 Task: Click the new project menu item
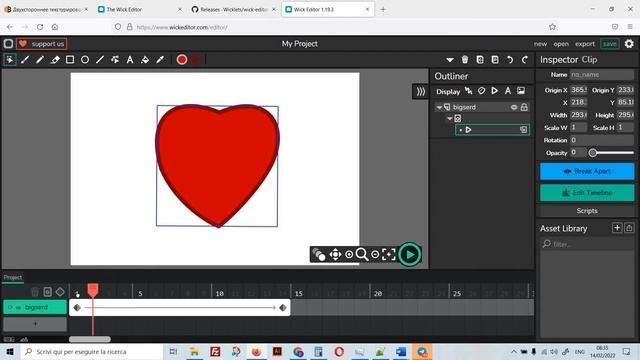point(540,44)
